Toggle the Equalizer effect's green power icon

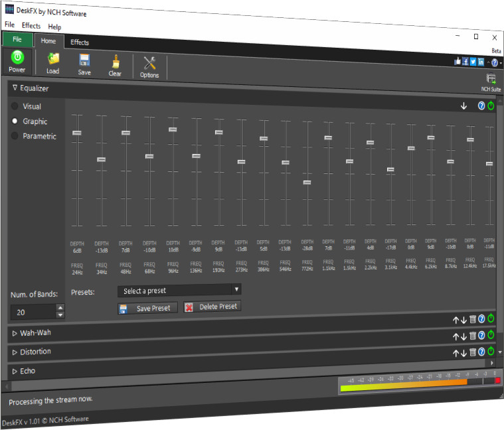[491, 106]
